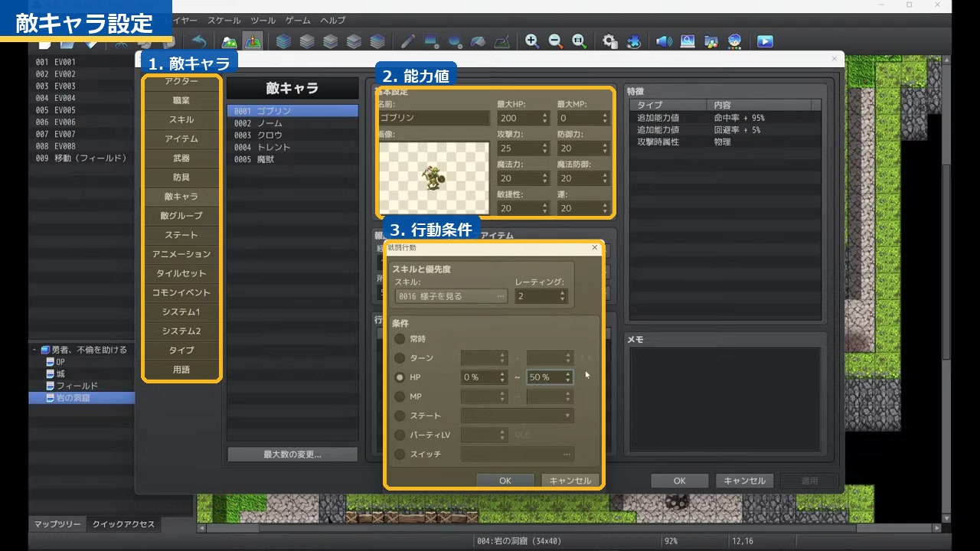
Task: Open the ステート condition dropdown
Action: (517, 416)
